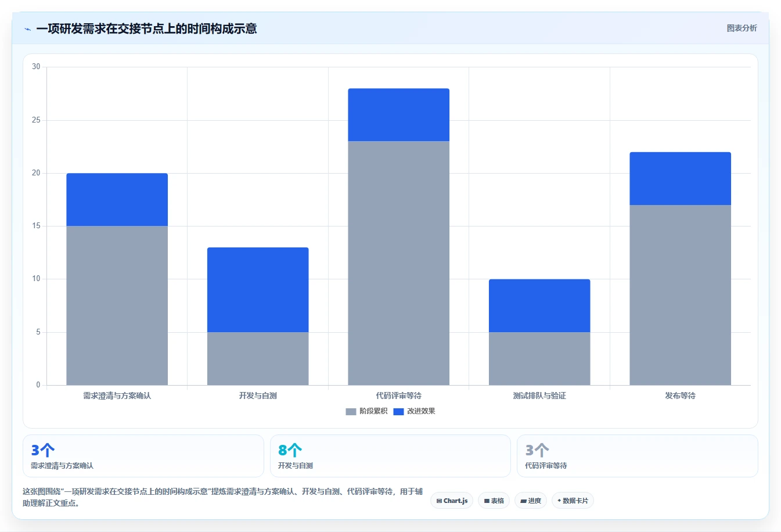This screenshot has width=781, height=532.
Task: Click the blue bar segment for 开发与自测
Action: coord(258,290)
